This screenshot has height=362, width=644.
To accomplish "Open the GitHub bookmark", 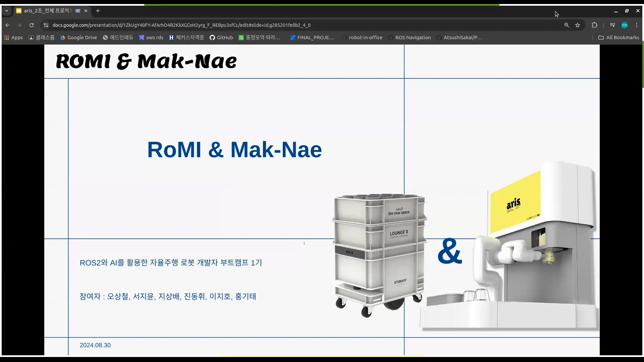I will (x=221, y=38).
